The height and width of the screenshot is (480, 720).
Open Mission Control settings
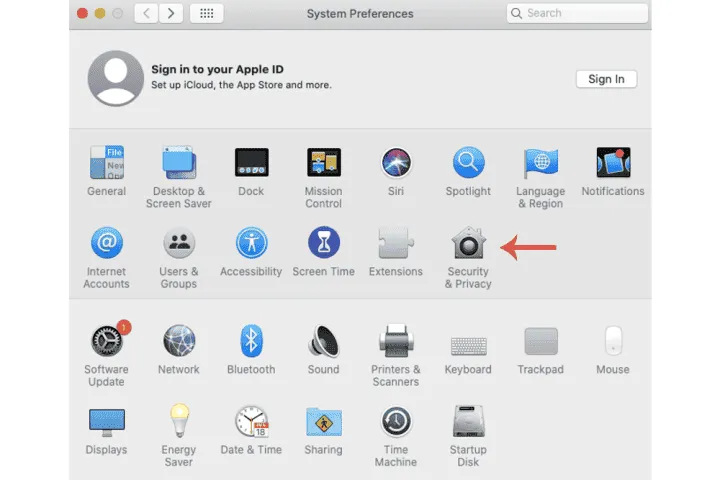point(323,163)
